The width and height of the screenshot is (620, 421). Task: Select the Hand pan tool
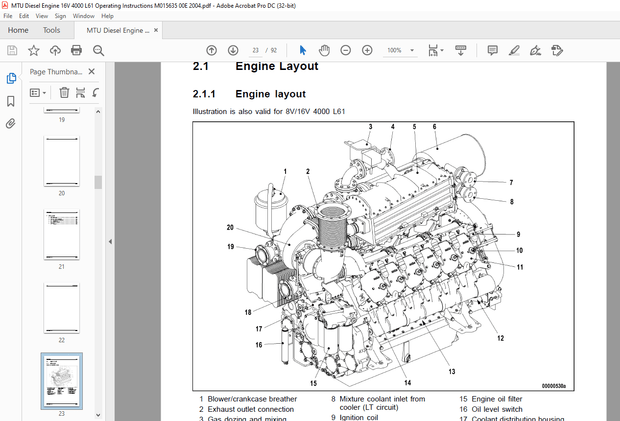pos(324,50)
